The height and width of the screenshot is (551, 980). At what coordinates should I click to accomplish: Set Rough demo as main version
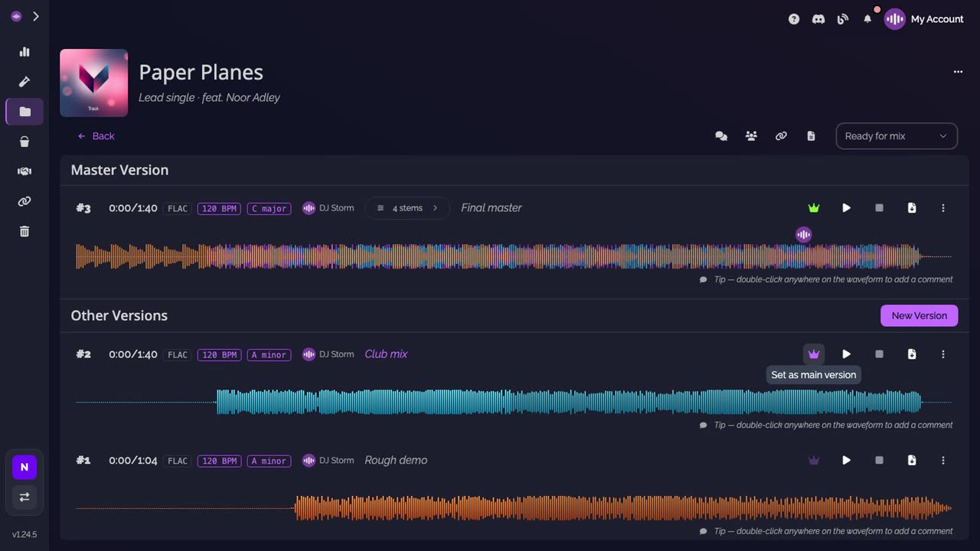[814, 461]
